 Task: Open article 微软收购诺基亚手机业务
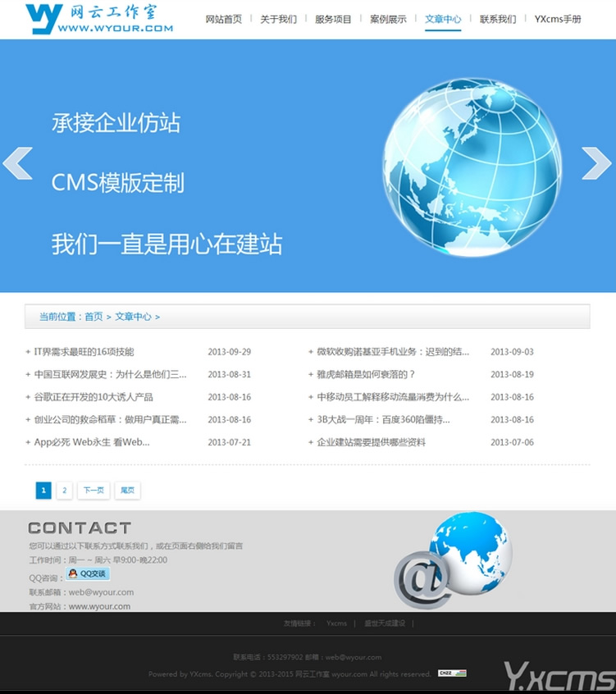pos(393,352)
